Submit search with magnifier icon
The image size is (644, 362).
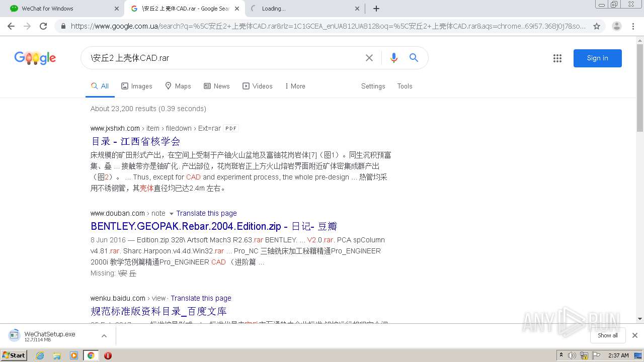[x=414, y=58]
